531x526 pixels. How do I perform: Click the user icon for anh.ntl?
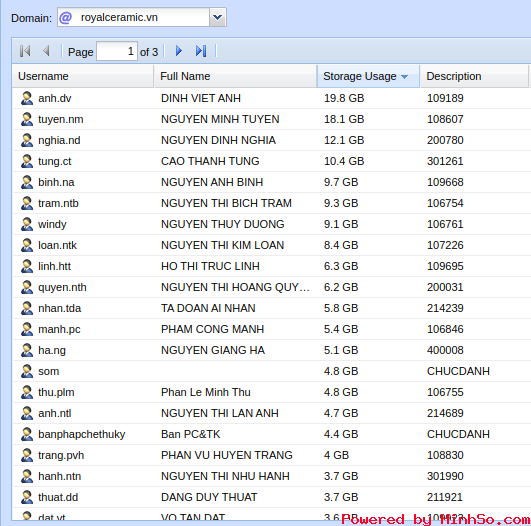click(27, 413)
